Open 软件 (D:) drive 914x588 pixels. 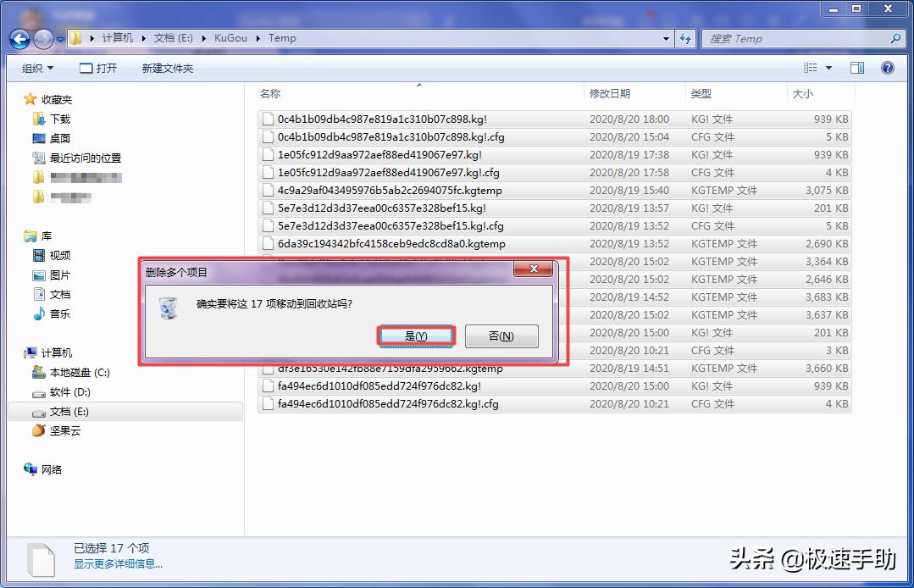coord(69,392)
